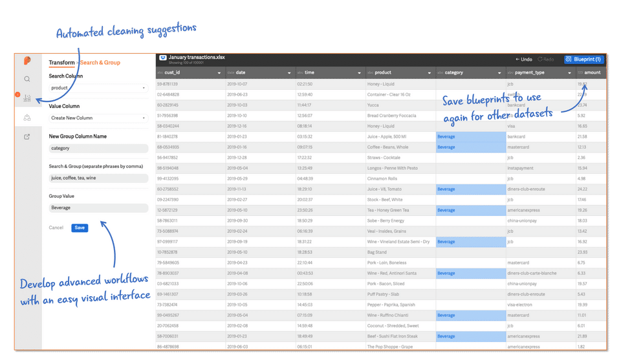Click the grayed Redo control
The height and width of the screenshot is (364, 621).
coord(546,59)
